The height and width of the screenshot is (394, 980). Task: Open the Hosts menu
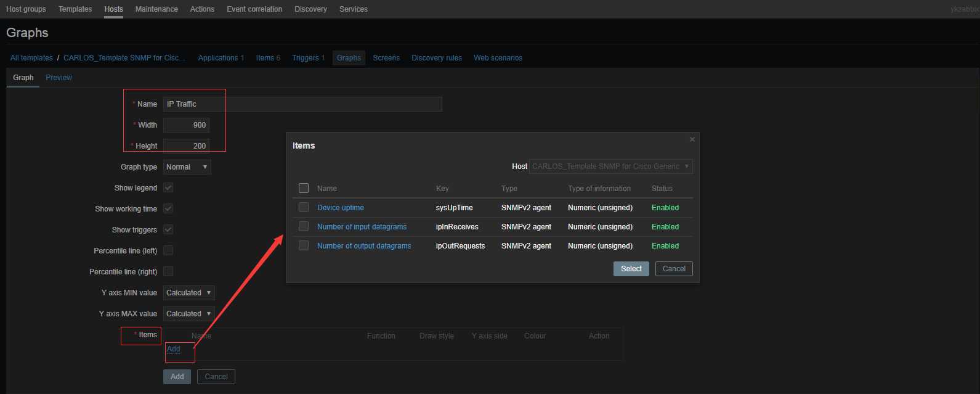[114, 9]
